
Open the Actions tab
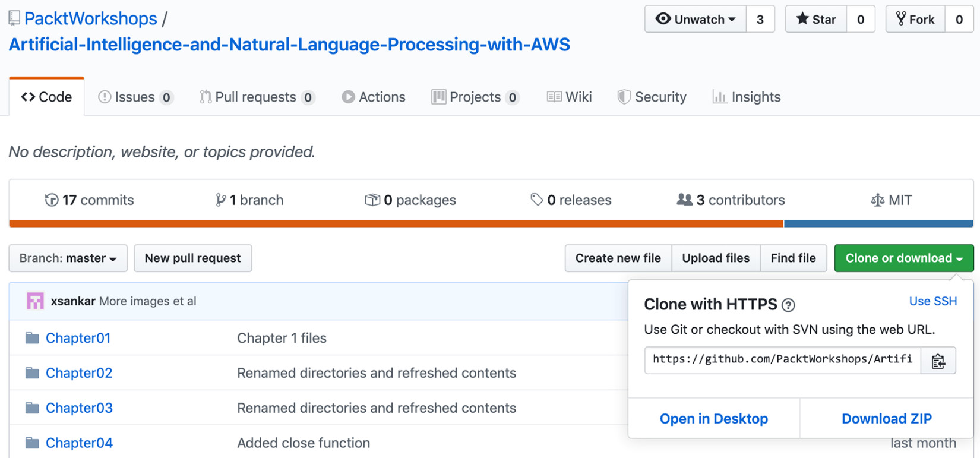374,97
